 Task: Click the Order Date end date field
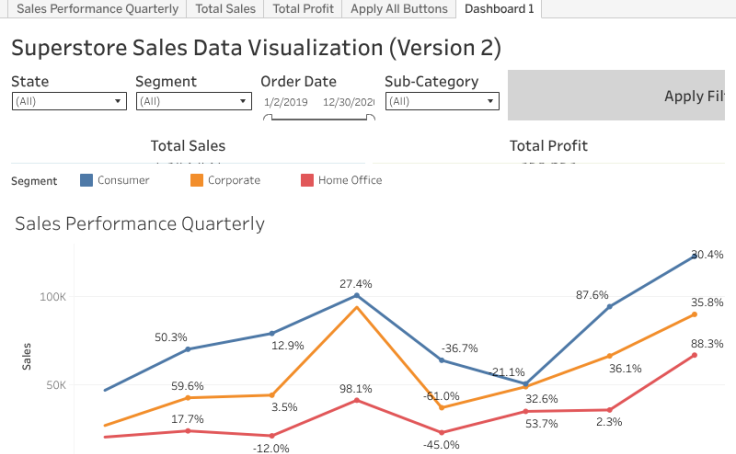click(x=348, y=102)
